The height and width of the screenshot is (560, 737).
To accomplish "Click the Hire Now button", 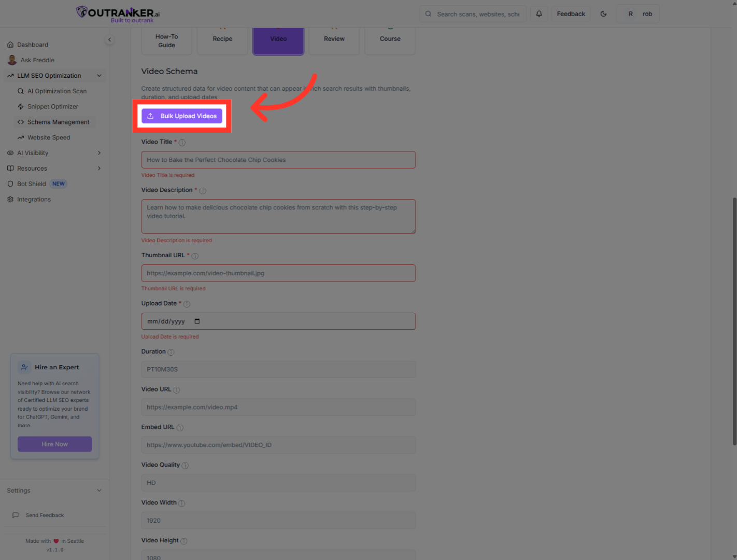I will click(54, 444).
